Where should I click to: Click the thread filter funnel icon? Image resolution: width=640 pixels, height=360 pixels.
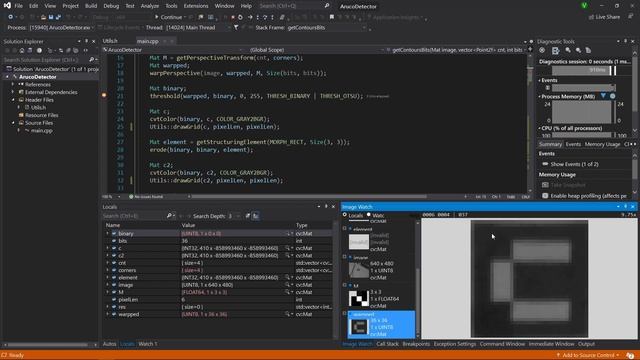pyautogui.click(x=236, y=27)
